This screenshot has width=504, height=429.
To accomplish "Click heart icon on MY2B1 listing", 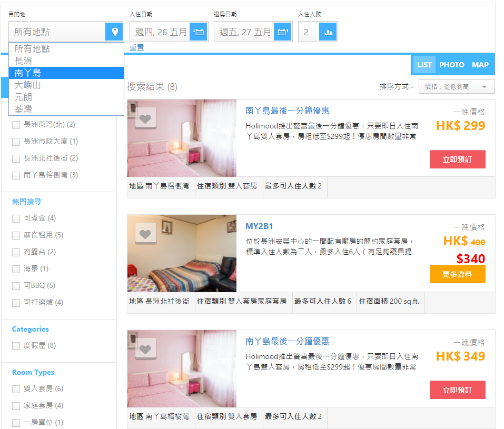I will pyautogui.click(x=146, y=233).
